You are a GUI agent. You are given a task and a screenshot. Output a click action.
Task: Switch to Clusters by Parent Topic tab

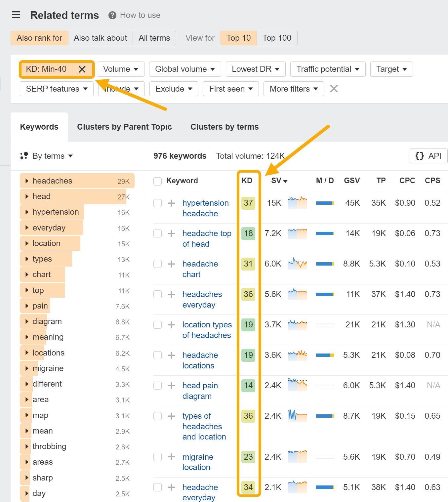click(124, 127)
